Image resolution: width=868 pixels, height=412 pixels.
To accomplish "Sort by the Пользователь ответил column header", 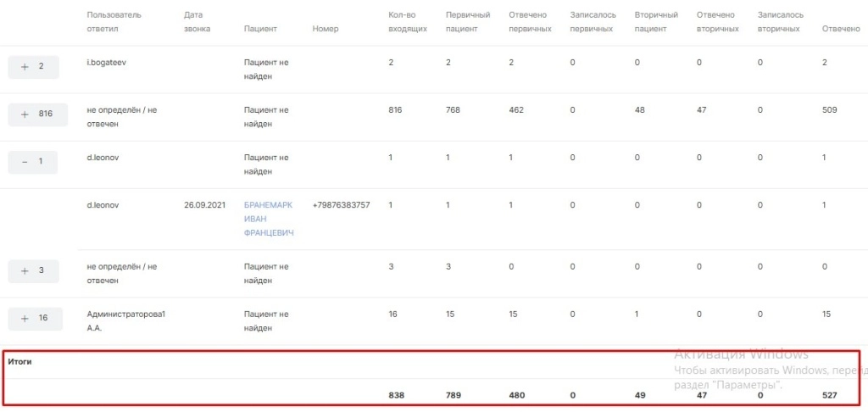I will pos(114,22).
